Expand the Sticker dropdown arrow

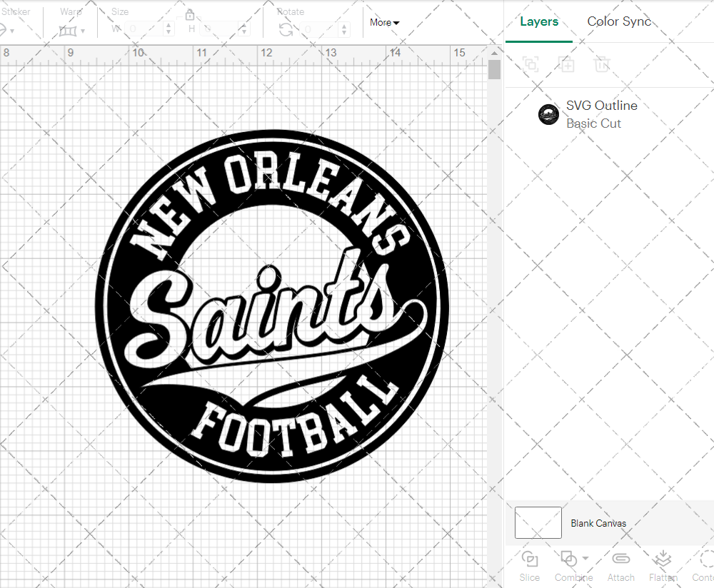tap(12, 31)
